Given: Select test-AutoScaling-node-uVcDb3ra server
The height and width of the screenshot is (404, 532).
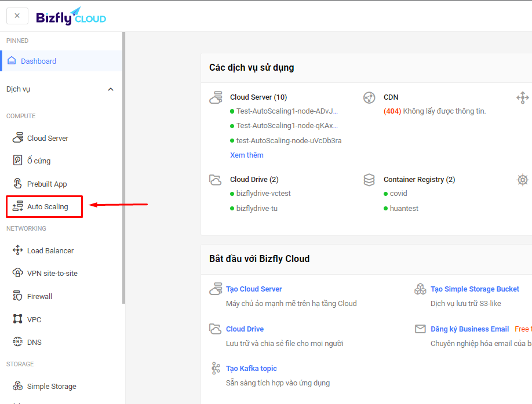Looking at the screenshot, I should pos(289,141).
